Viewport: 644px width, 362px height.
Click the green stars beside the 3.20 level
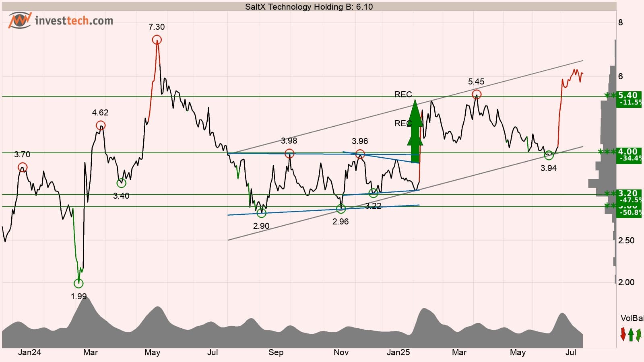611,193
